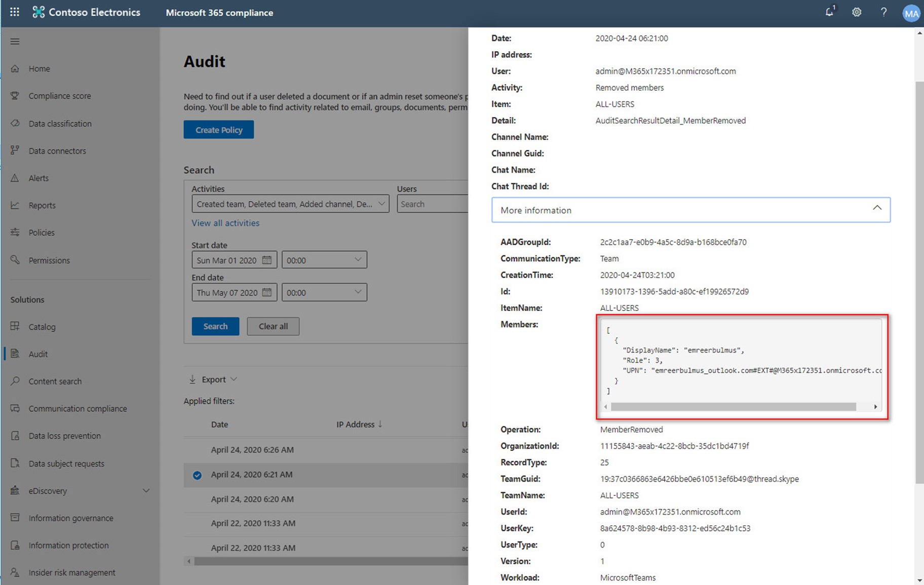The height and width of the screenshot is (585, 924).
Task: Click the eDiscovery icon
Action: [15, 490]
